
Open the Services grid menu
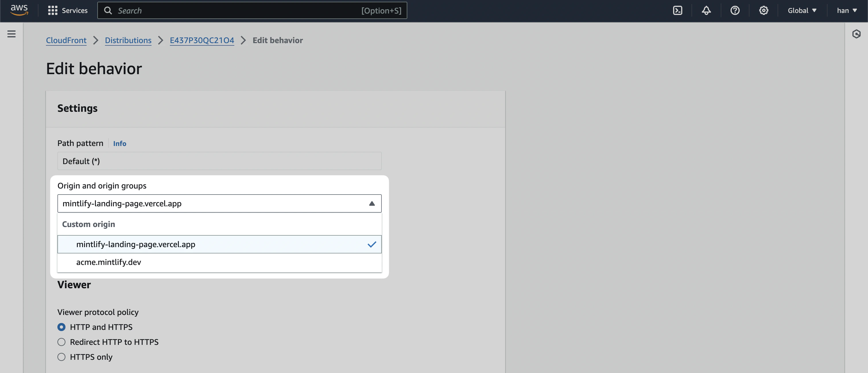point(67,10)
